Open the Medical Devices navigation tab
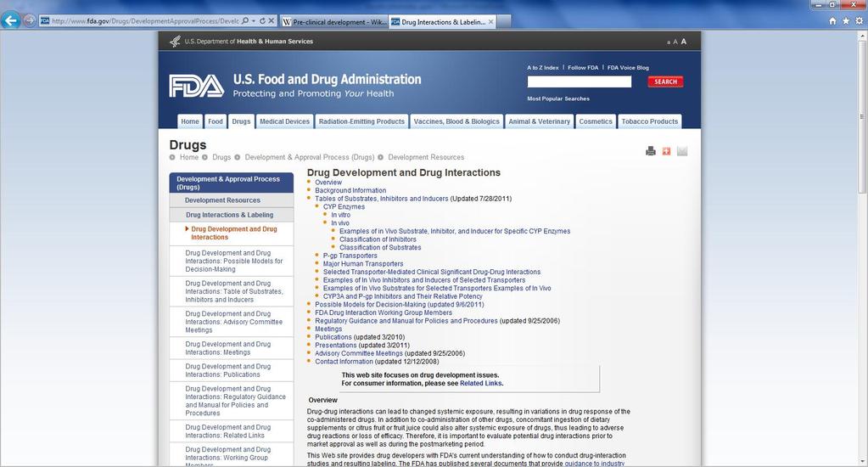The image size is (868, 467). point(284,121)
